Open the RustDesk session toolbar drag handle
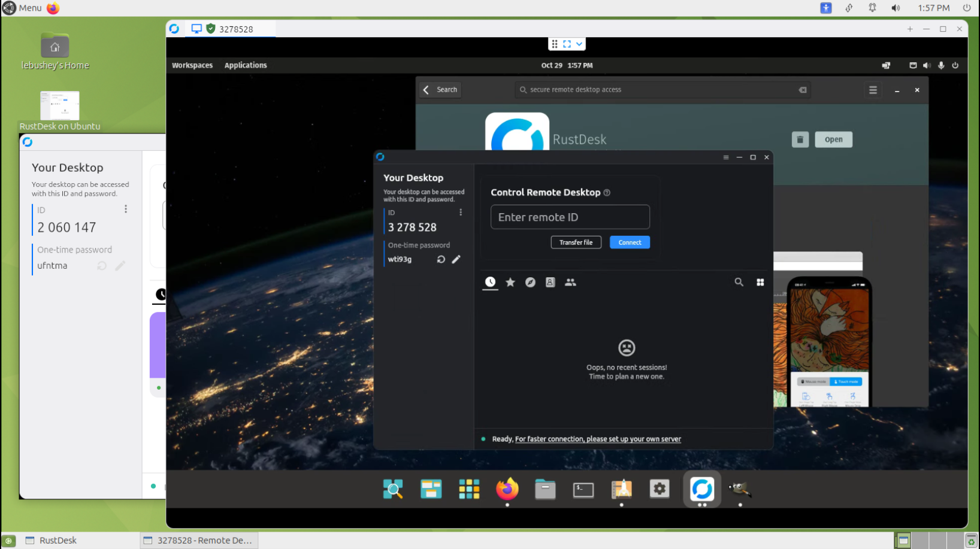Image resolution: width=980 pixels, height=549 pixels. click(555, 44)
